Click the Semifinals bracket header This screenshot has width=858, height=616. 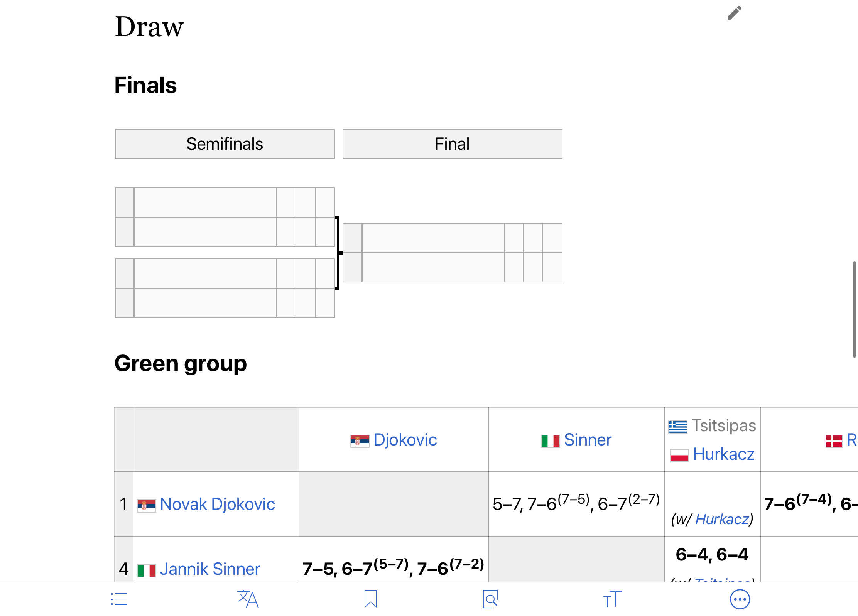[225, 144]
